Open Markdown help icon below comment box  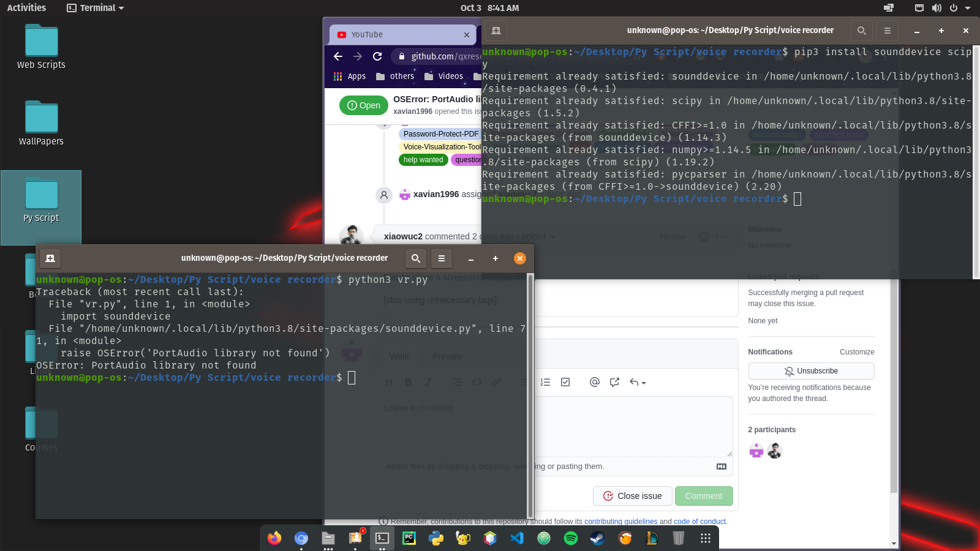coord(722,467)
